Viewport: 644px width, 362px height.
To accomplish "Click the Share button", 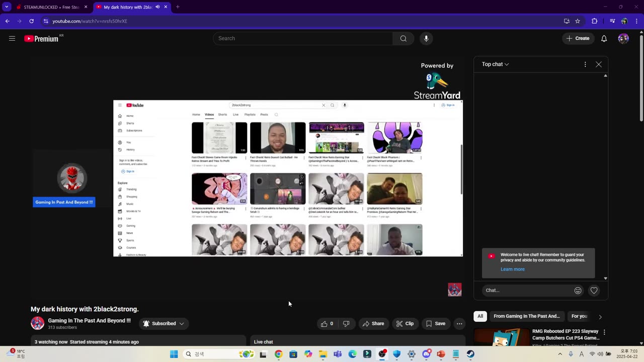I will [373, 324].
